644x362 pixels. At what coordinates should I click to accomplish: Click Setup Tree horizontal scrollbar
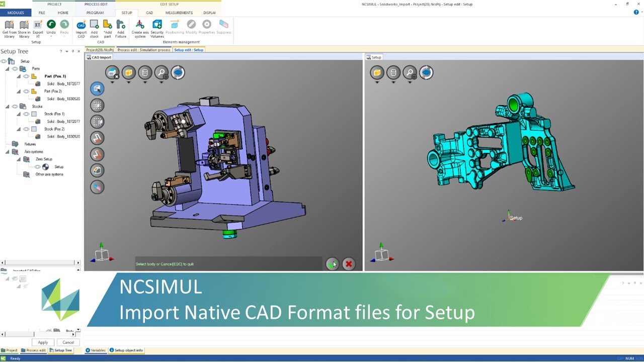click(40, 262)
